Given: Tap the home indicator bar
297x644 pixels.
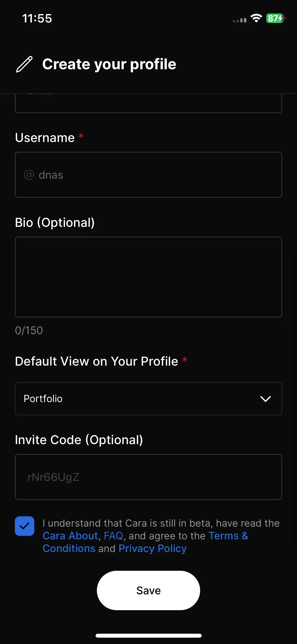Looking at the screenshot, I should (x=148, y=636).
